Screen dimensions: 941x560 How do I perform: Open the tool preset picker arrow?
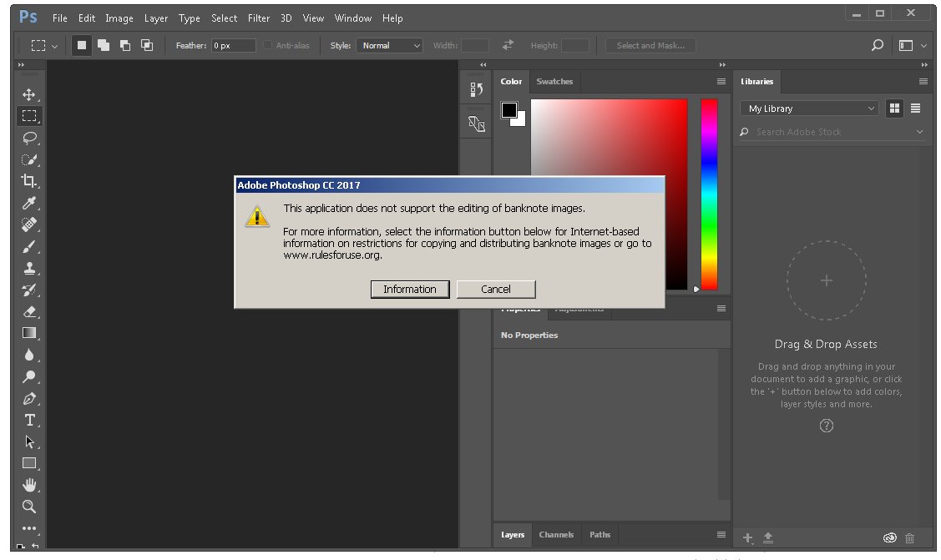(x=54, y=46)
